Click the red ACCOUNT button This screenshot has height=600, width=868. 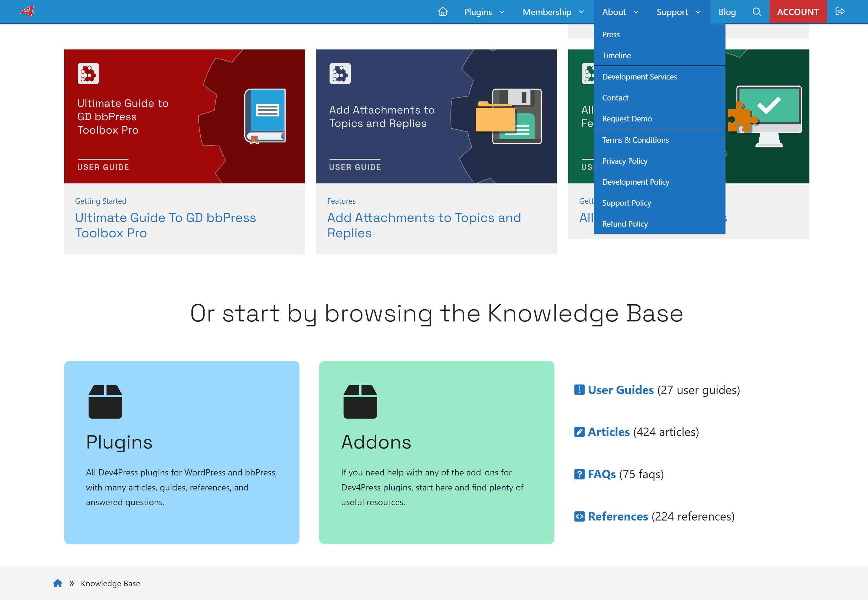click(798, 12)
